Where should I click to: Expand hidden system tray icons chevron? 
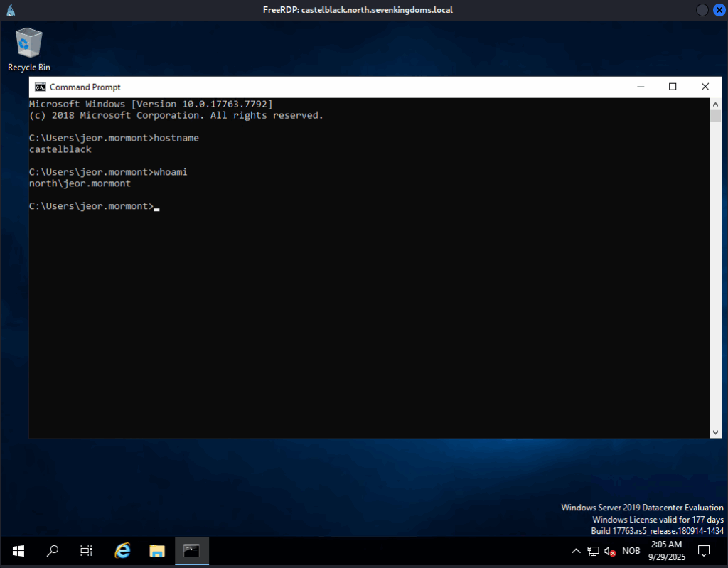577,551
